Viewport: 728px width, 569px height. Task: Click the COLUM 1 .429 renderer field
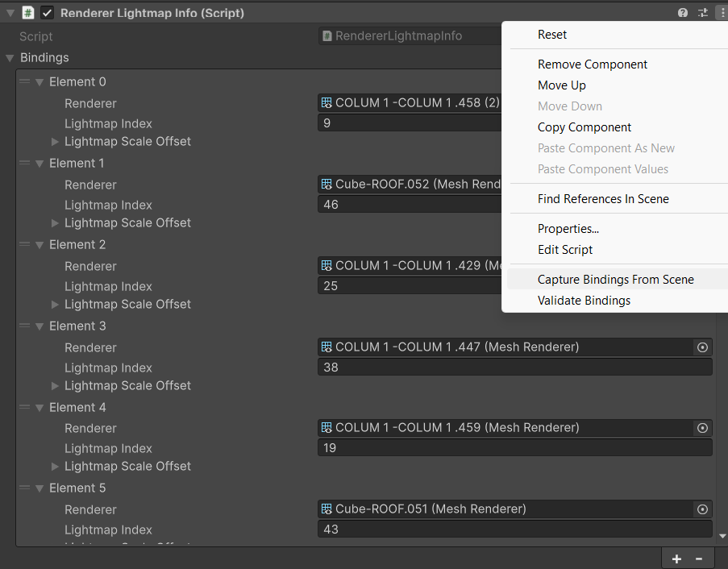410,265
